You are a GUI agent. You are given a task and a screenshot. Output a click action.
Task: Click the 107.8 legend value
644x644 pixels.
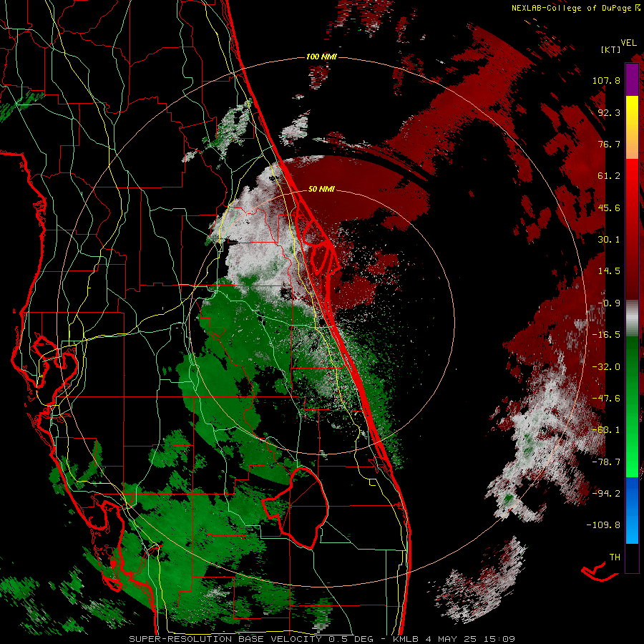pyautogui.click(x=606, y=80)
